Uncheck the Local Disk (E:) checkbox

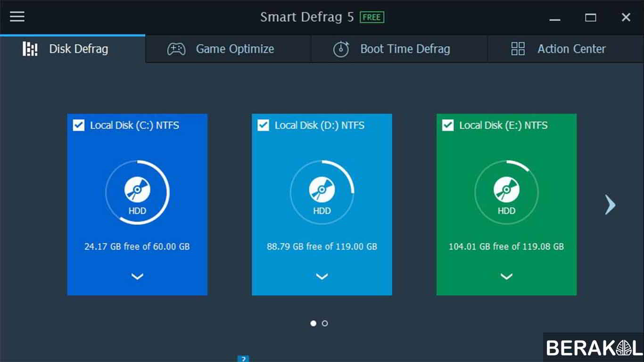pos(447,125)
